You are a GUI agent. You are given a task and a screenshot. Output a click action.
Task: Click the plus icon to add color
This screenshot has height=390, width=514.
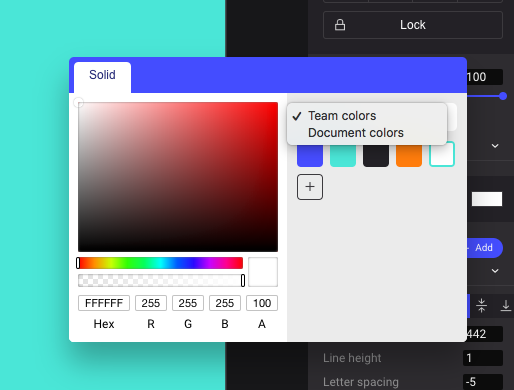click(310, 187)
